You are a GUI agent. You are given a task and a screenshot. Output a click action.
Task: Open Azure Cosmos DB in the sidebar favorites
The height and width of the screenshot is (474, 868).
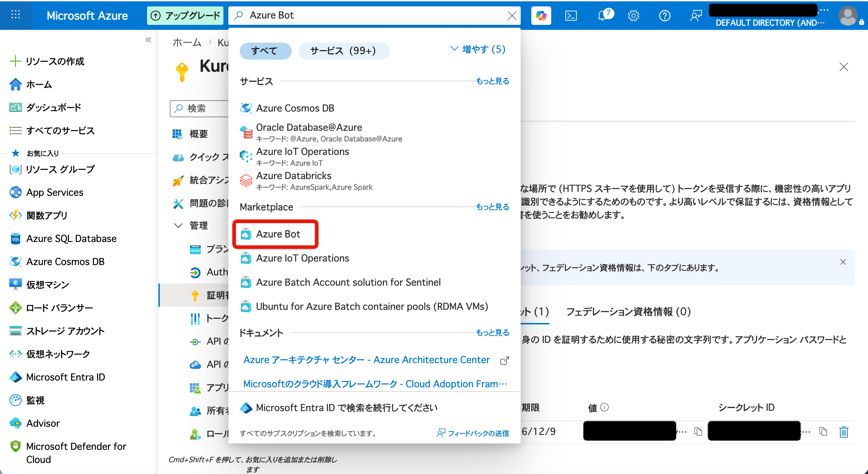click(57, 262)
